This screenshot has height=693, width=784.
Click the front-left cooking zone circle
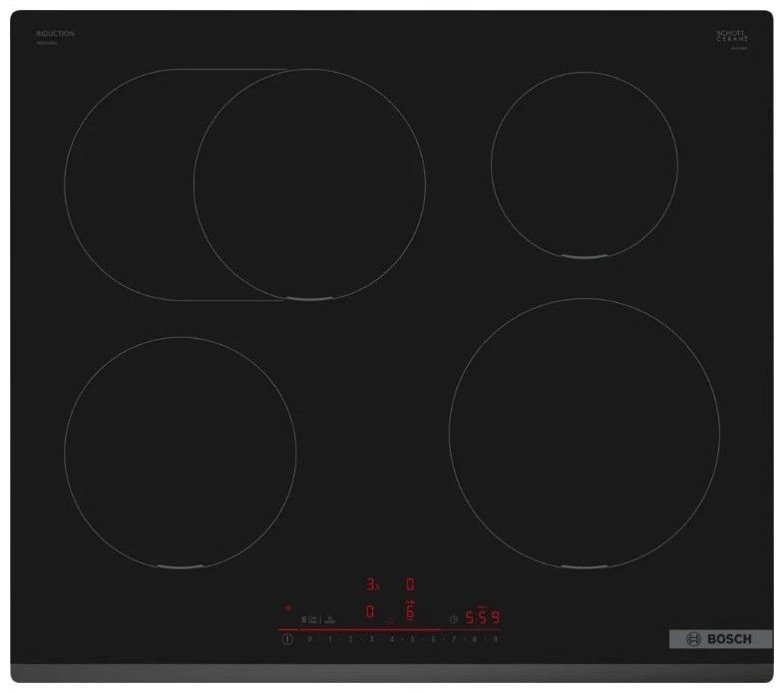181,452
